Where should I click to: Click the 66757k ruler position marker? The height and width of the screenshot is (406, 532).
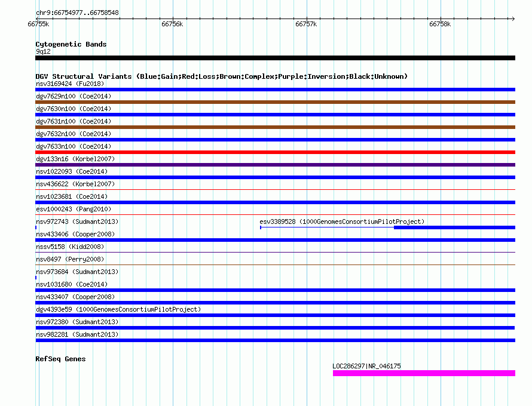pos(306,24)
